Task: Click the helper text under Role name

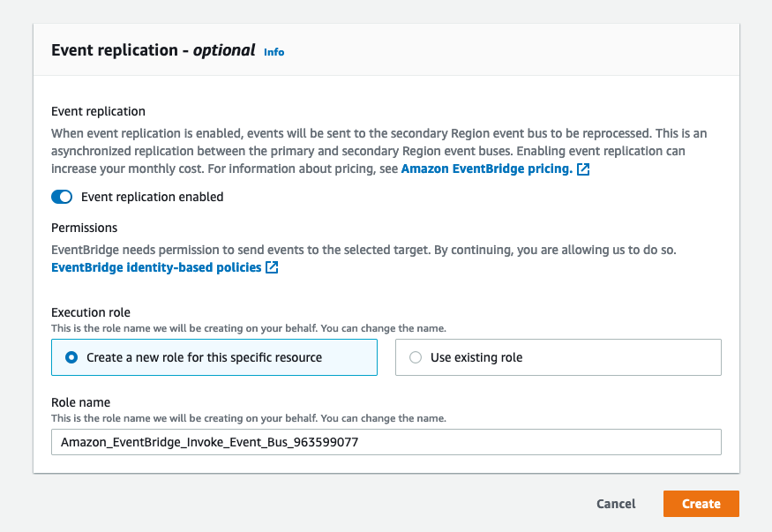Action: [x=248, y=417]
